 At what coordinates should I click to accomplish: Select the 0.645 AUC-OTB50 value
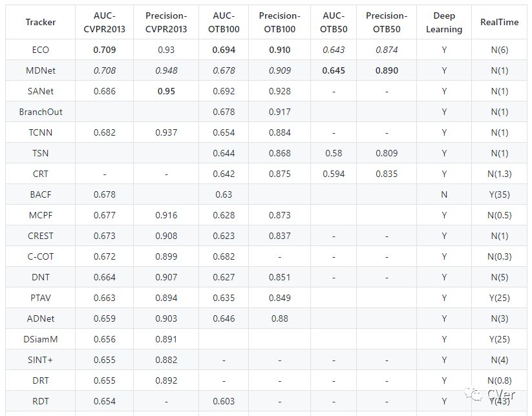pos(333,70)
